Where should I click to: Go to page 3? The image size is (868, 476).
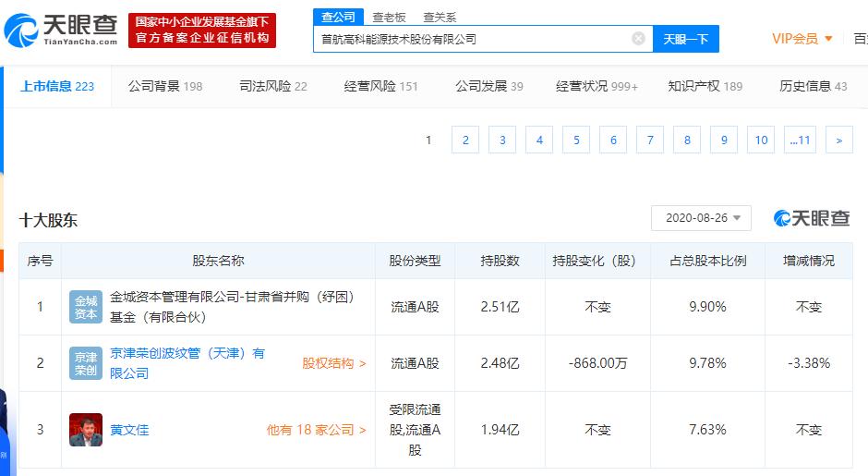502,140
